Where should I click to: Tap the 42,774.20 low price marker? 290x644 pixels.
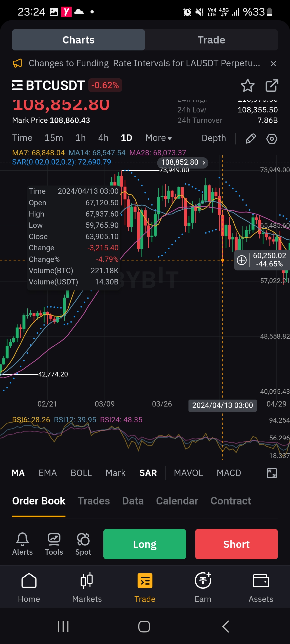click(53, 374)
